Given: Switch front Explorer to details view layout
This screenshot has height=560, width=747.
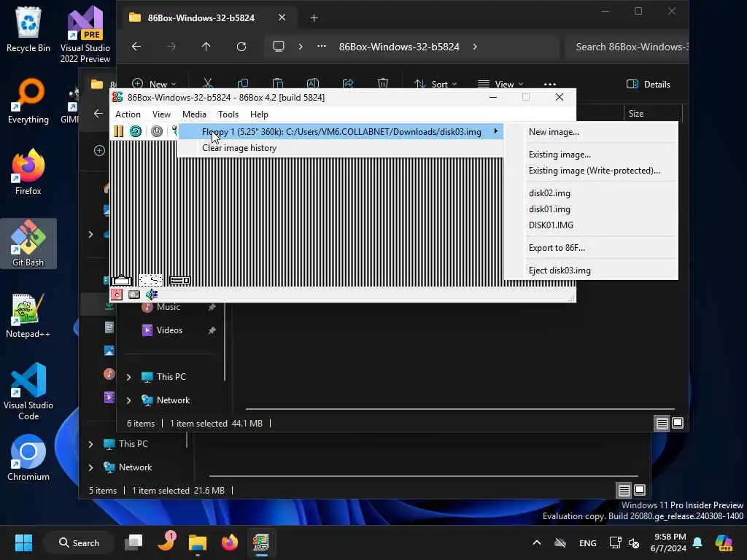Looking at the screenshot, I should [662, 423].
